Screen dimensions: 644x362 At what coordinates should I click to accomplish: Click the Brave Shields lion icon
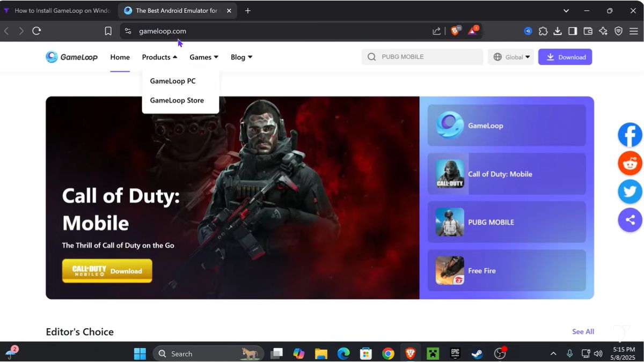[x=455, y=31]
